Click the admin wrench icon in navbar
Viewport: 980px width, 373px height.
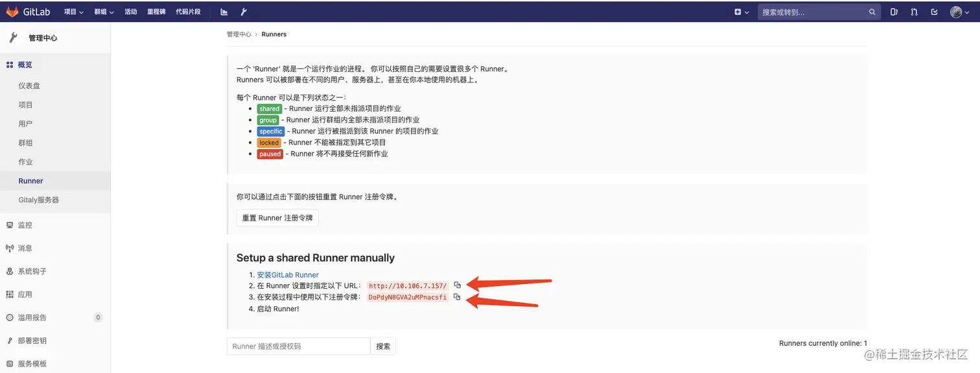(x=244, y=12)
